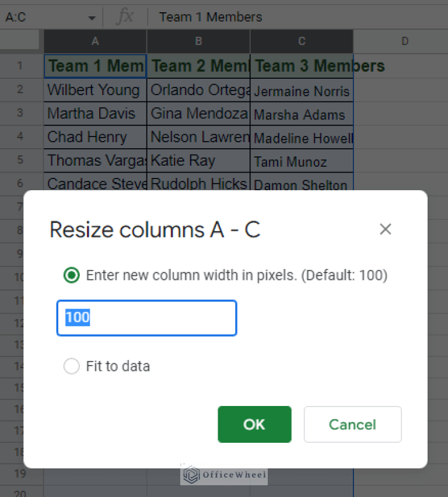Screen dimensions: 448x497
Task: Select column header B
Action: tap(198, 41)
